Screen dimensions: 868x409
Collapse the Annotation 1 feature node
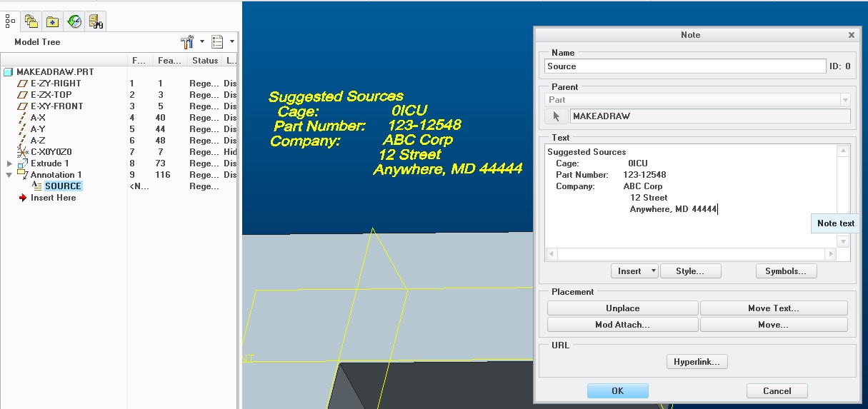tap(9, 175)
